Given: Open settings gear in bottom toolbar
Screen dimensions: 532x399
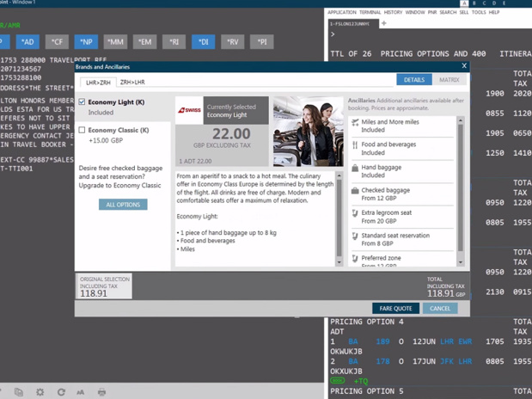Looking at the screenshot, I should point(40,392).
